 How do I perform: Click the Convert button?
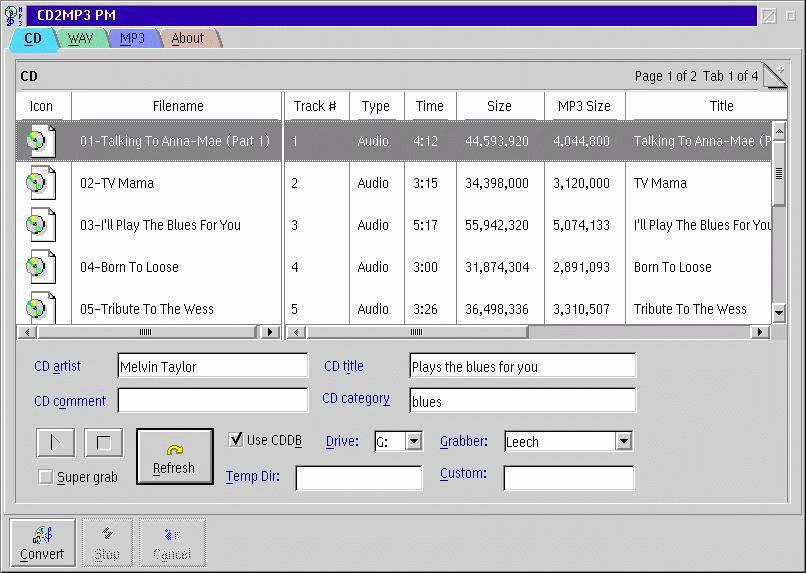click(x=42, y=543)
